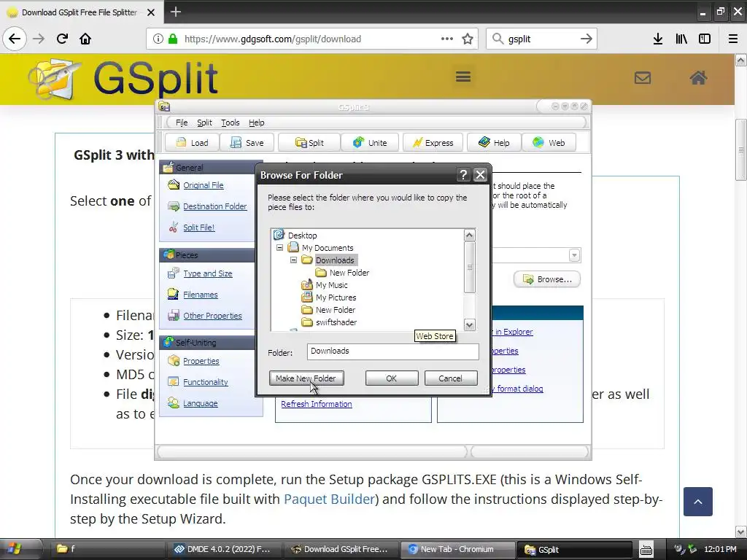Click the browser back button
The width and height of the screenshot is (747, 560).
click(x=15, y=39)
